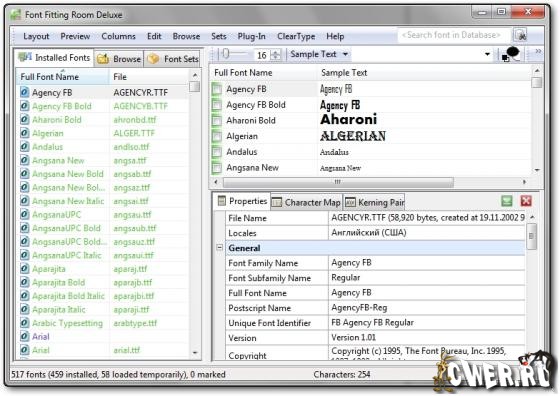Viewport: 560px width, 396px height.
Task: Click the red close icon in properties panel
Action: [x=526, y=201]
